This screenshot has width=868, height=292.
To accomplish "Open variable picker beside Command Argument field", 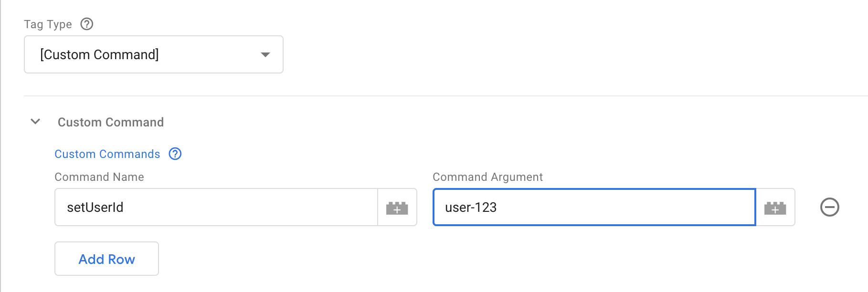I will coord(775,208).
